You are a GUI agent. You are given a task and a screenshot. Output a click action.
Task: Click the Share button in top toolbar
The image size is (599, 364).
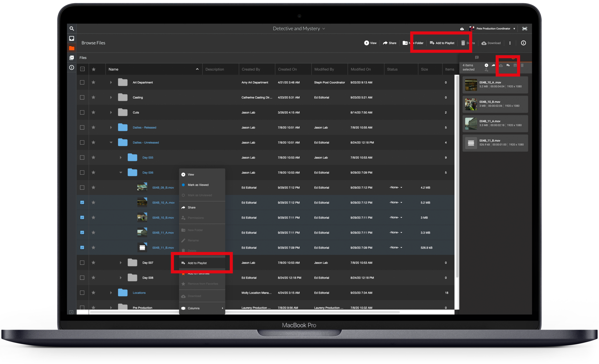390,43
